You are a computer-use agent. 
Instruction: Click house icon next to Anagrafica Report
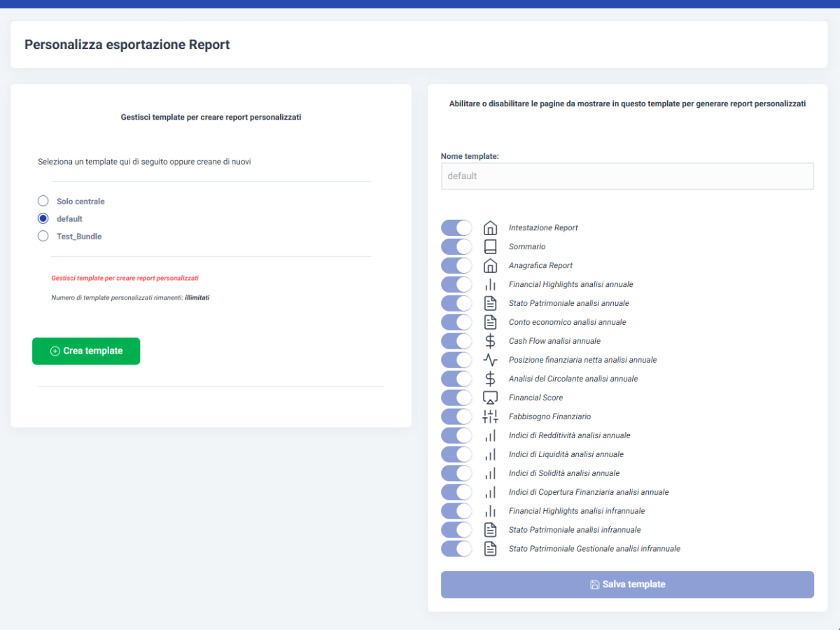pyautogui.click(x=490, y=265)
